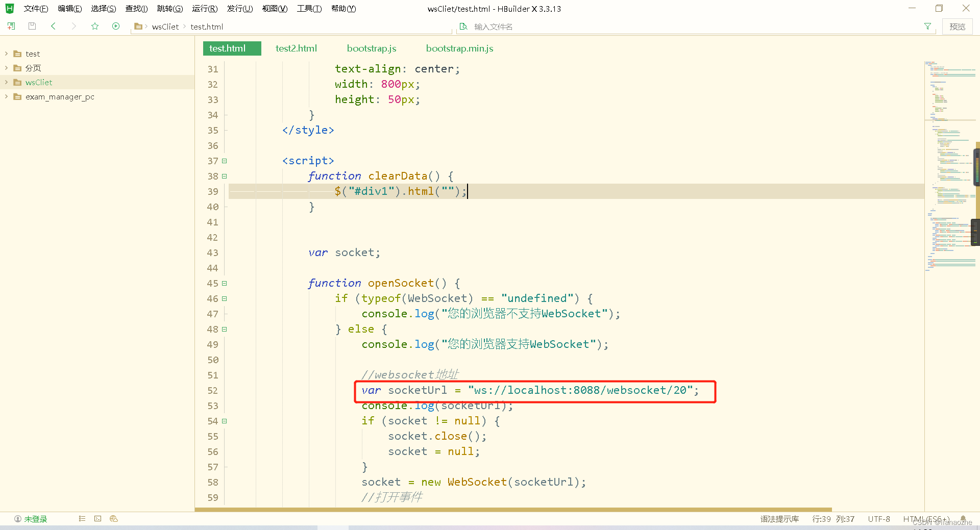The width and height of the screenshot is (980, 530).
Task: Click the 预览 preview button
Action: coord(957,27)
